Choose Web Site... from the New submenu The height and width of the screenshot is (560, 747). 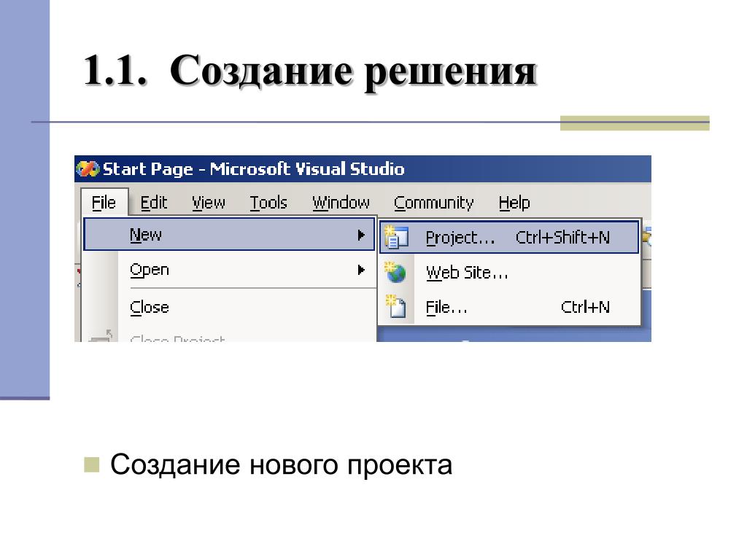(508, 273)
